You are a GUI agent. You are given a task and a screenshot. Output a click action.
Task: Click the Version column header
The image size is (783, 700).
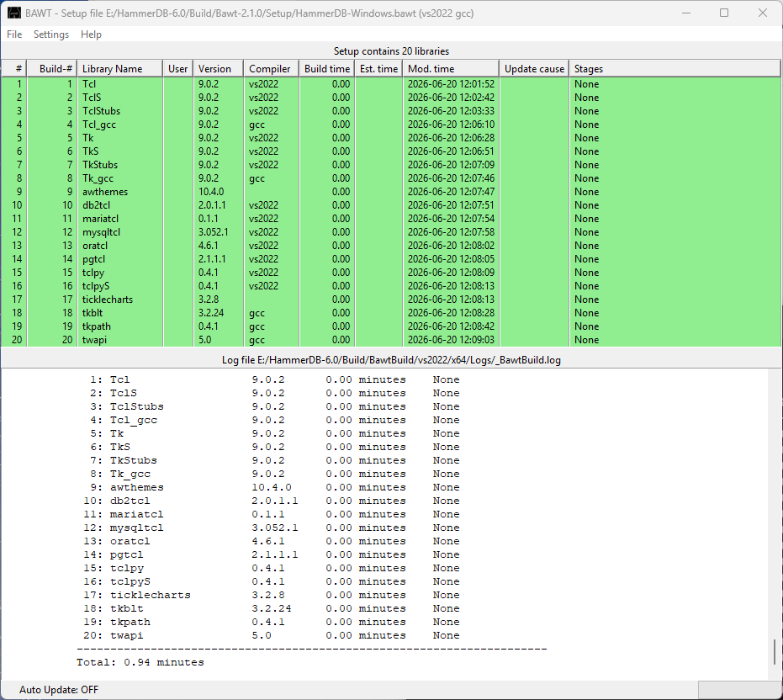point(218,69)
